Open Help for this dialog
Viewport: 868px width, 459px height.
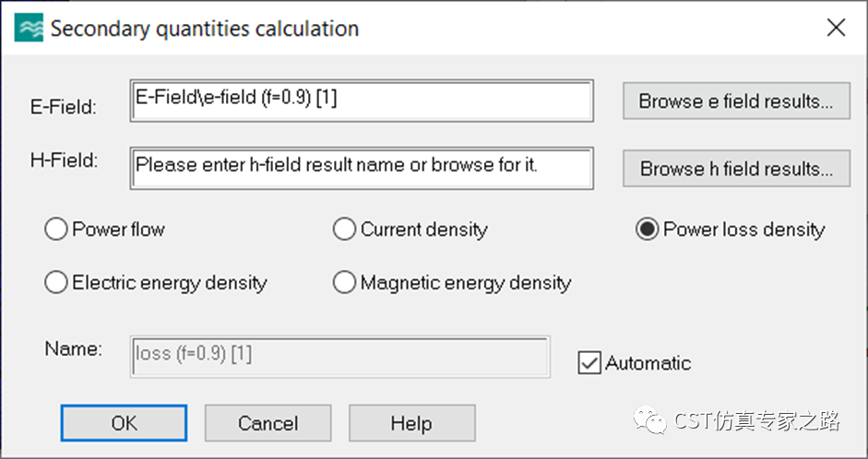(x=410, y=423)
